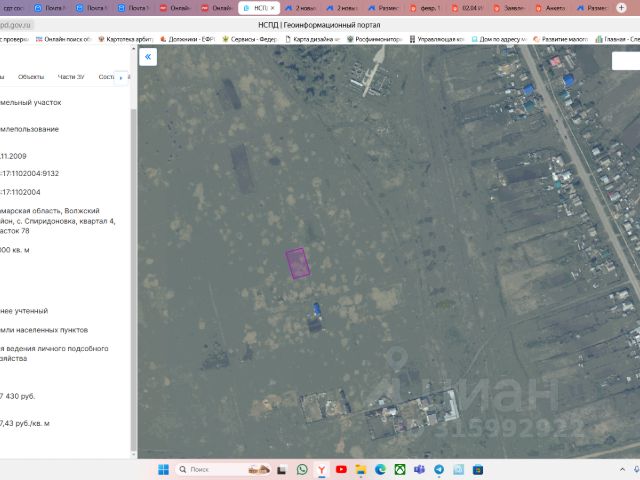Switch to the Части ЗУ tab
The width and height of the screenshot is (640, 480).
71,77
